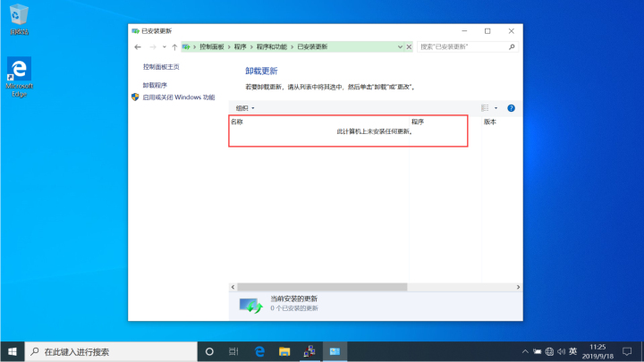
Task: Go back using the back arrow
Action: (x=138, y=47)
